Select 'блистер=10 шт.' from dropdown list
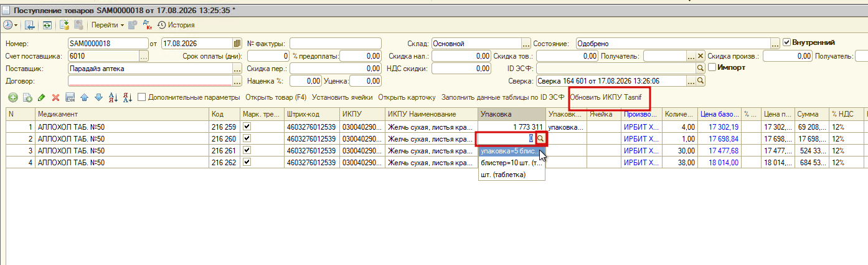 (x=512, y=163)
